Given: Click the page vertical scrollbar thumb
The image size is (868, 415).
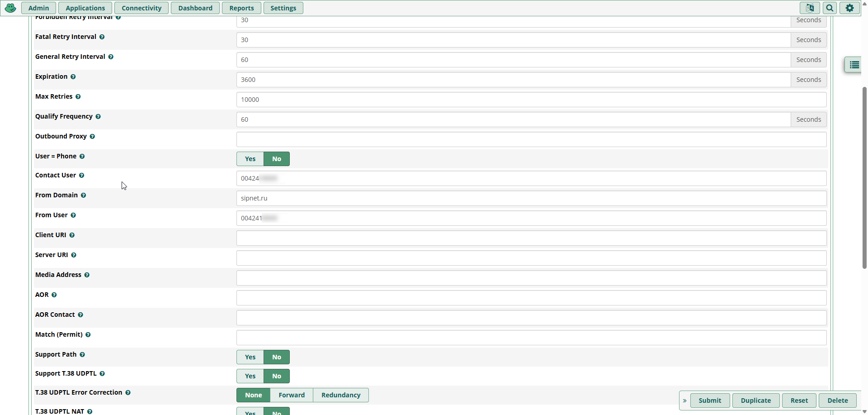Looking at the screenshot, I should pyautogui.click(x=864, y=177).
